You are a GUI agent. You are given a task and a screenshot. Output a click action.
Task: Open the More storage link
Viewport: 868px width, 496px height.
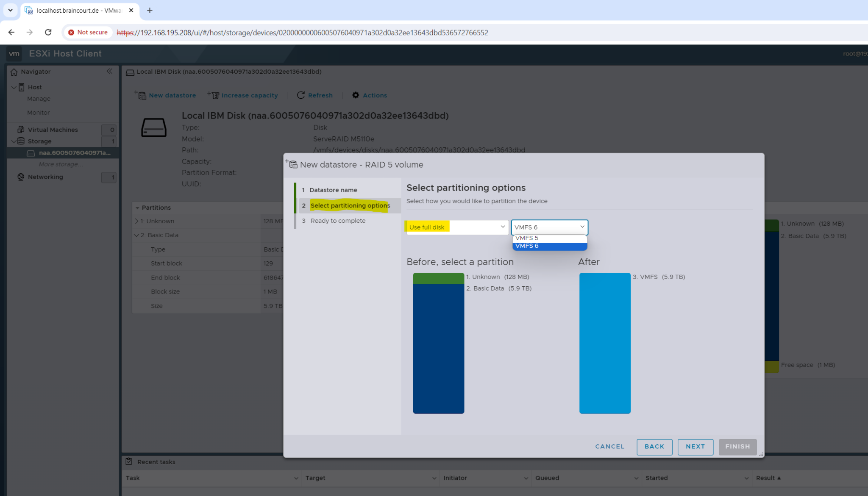pos(59,164)
